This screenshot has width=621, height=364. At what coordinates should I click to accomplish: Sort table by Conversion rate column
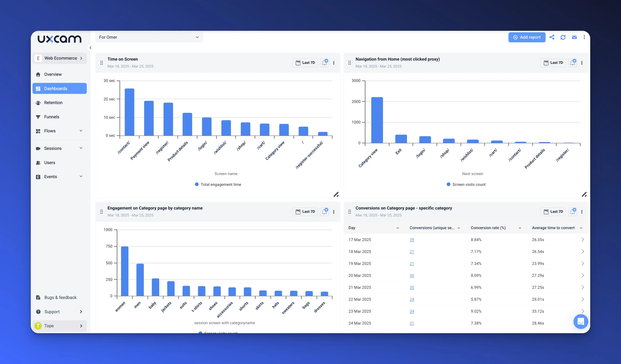(x=520, y=228)
